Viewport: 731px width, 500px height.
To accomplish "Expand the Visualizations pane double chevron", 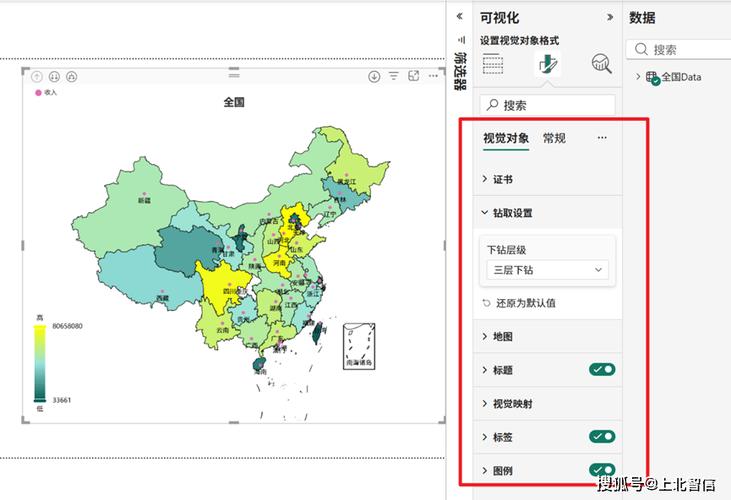I will click(610, 17).
